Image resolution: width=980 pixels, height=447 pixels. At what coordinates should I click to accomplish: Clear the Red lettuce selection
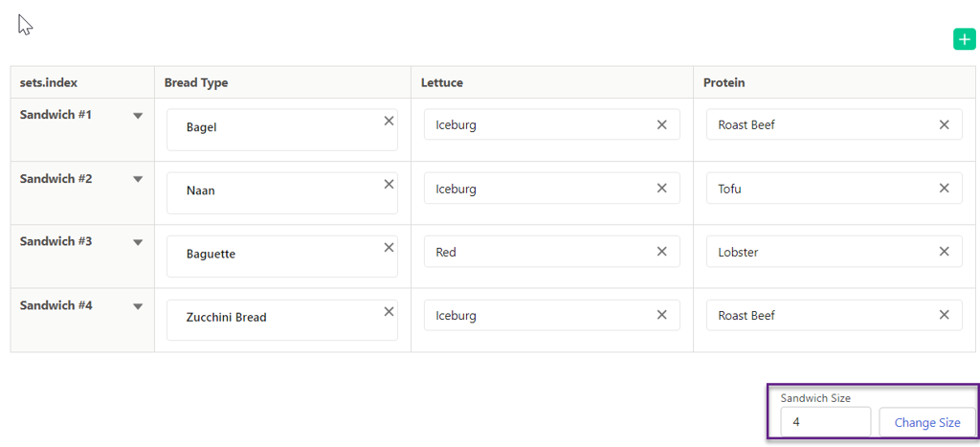click(x=662, y=252)
